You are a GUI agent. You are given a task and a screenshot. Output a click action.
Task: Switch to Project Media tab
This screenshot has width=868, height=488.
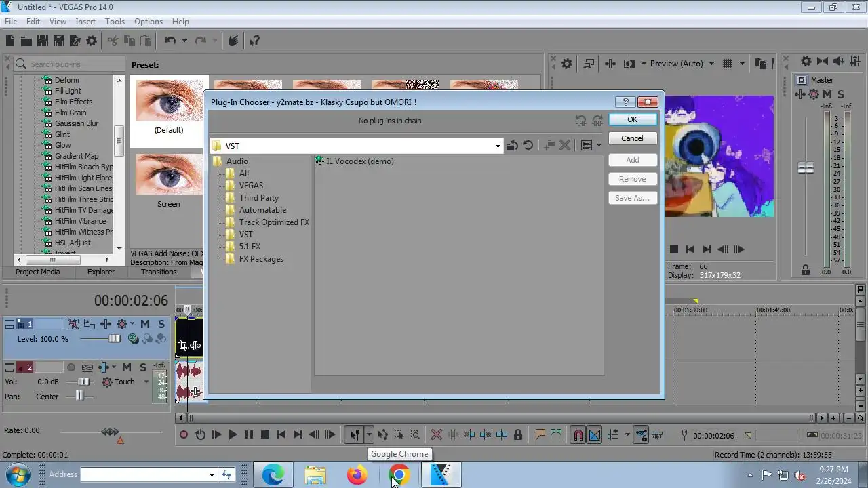pyautogui.click(x=38, y=272)
